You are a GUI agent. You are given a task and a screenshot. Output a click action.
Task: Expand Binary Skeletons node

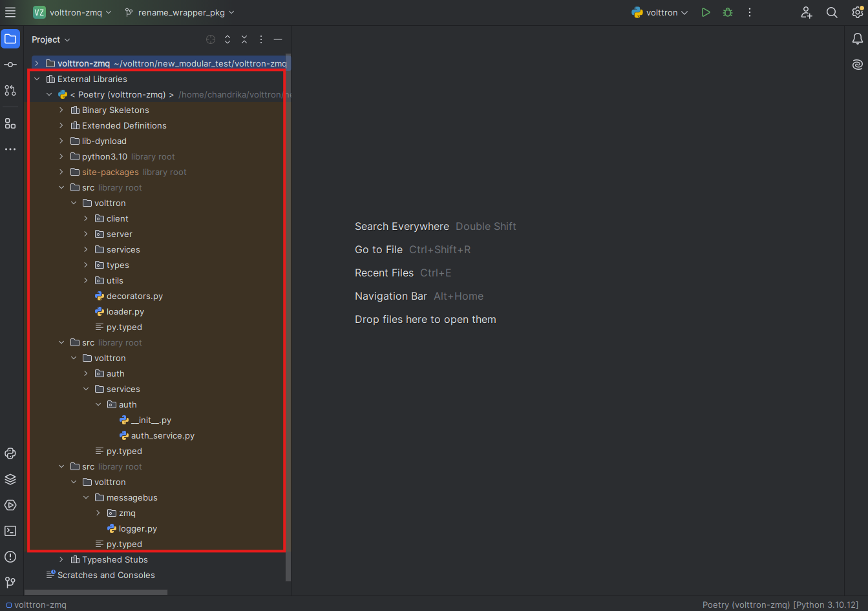(x=61, y=110)
